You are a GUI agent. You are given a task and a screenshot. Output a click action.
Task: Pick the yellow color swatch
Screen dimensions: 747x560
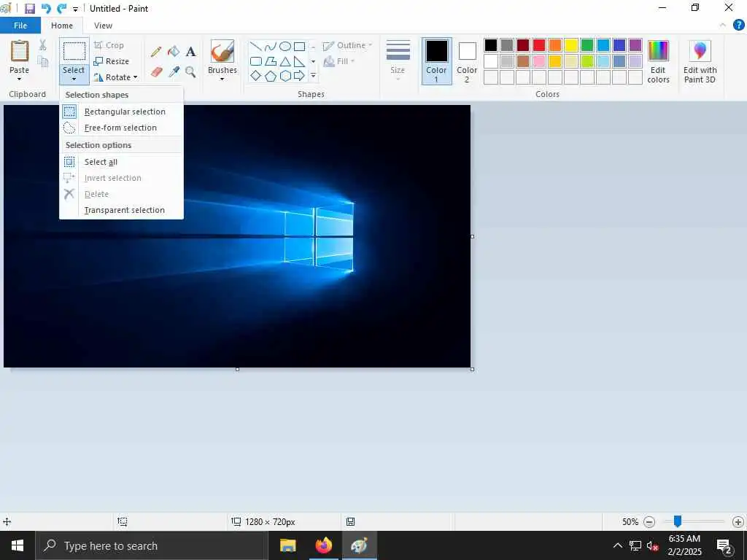coord(571,45)
